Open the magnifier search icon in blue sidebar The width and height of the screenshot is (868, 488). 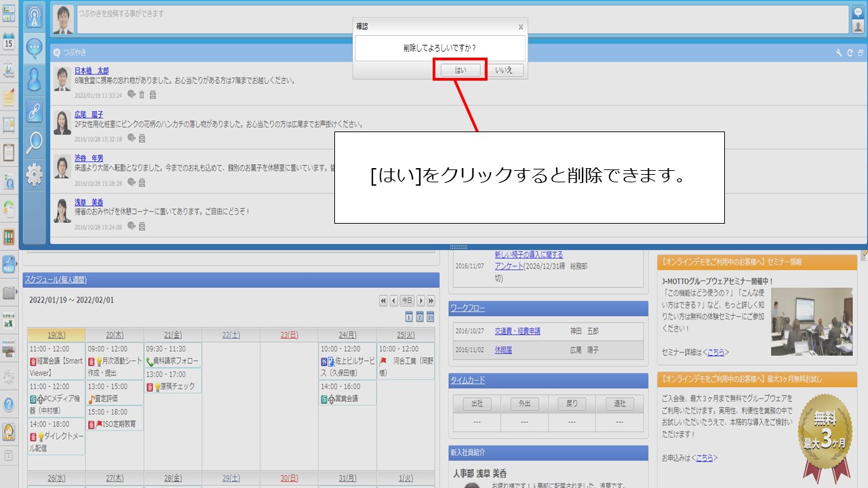pos(34,143)
